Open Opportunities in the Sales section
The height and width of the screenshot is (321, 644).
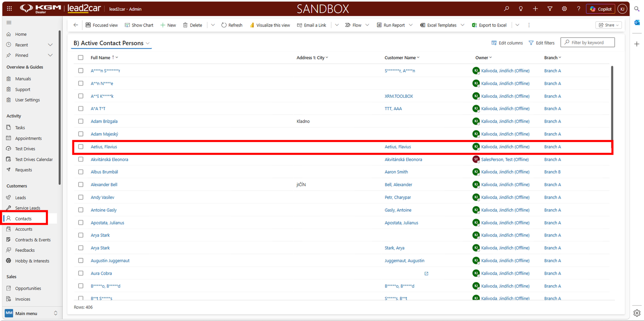pyautogui.click(x=28, y=288)
